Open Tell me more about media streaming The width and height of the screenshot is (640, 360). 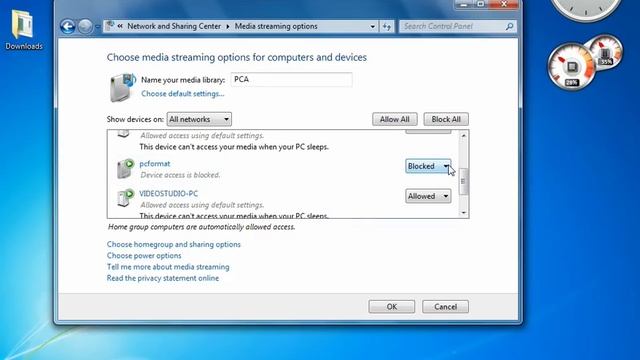[168, 267]
